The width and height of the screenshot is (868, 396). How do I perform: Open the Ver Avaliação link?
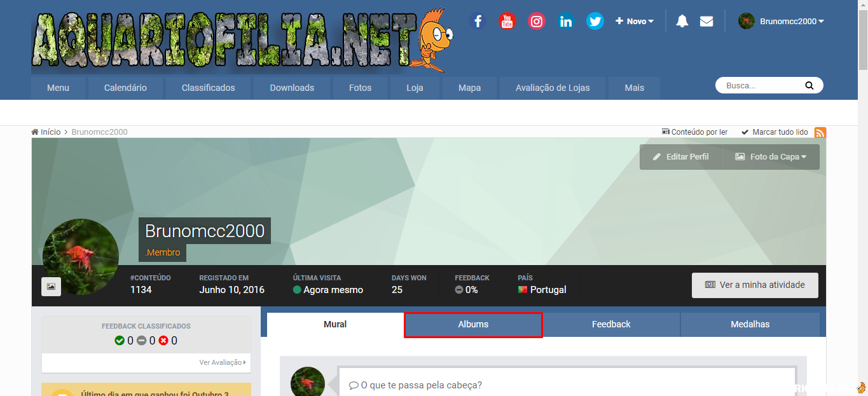tap(223, 362)
